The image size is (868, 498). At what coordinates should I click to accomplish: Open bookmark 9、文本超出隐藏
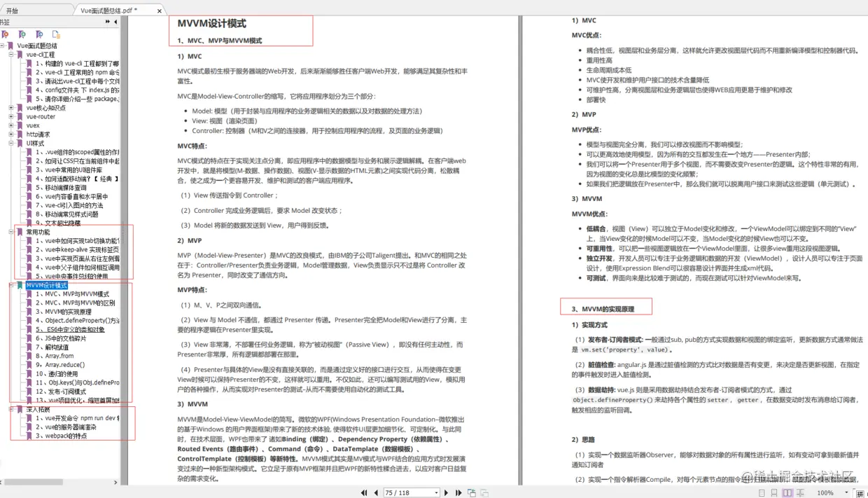57,223
